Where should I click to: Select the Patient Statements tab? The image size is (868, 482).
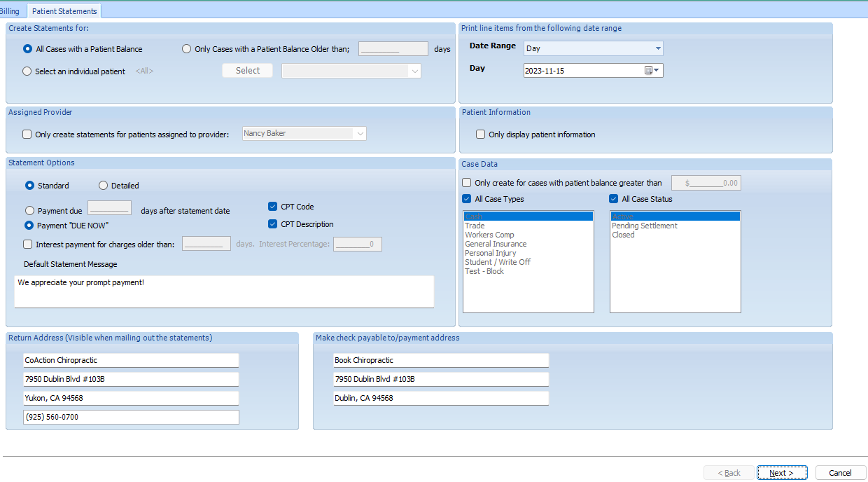point(64,11)
